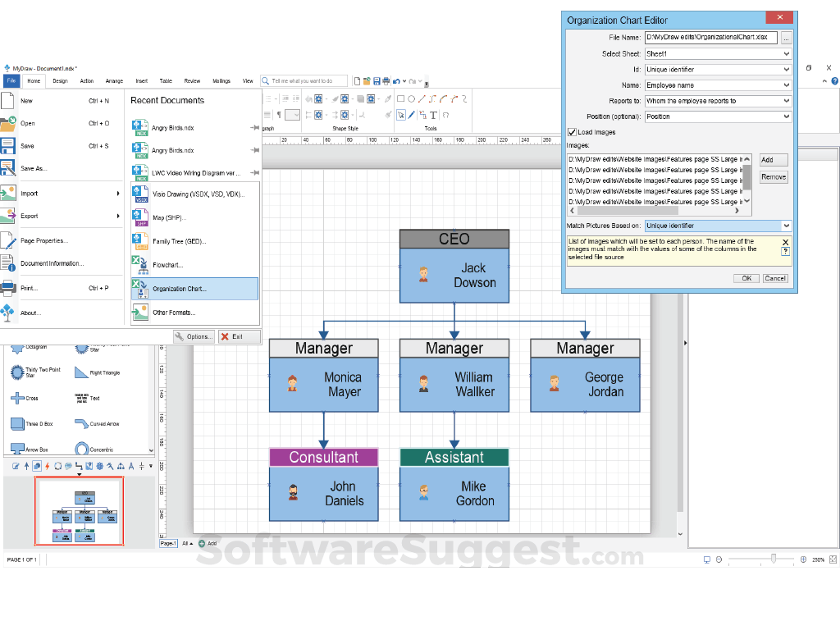
Task: Select the Connector tool in Tools
Action: click(x=422, y=115)
